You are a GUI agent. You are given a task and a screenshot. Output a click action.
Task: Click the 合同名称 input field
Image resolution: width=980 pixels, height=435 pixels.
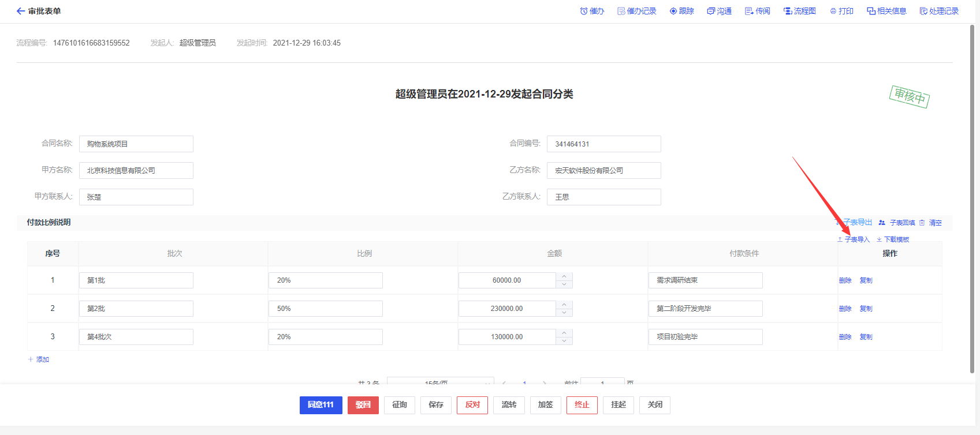pyautogui.click(x=136, y=144)
